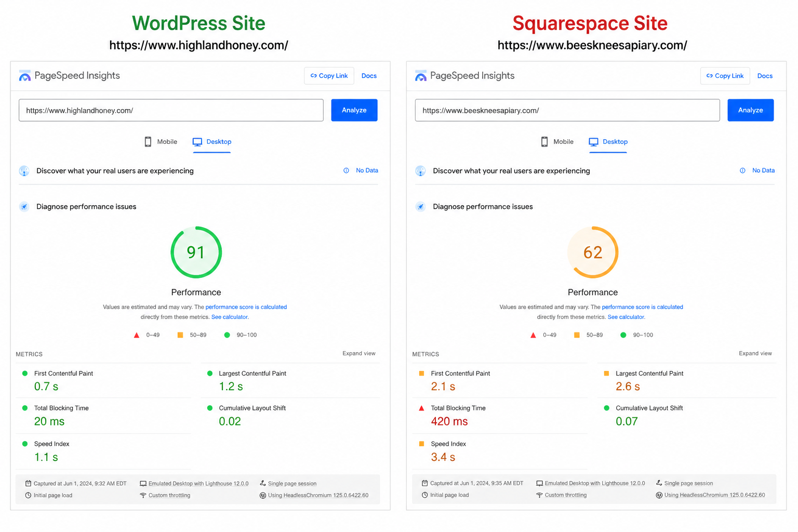Click the PageSpeed Insights logo in WordPress panel
The height and width of the screenshot is (532, 798).
tap(25, 76)
